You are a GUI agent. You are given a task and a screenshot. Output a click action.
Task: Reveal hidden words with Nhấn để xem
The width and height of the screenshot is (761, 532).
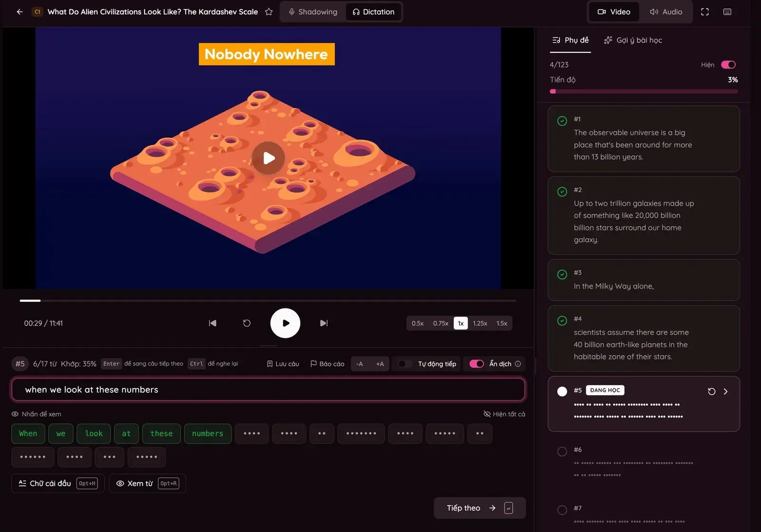point(37,414)
